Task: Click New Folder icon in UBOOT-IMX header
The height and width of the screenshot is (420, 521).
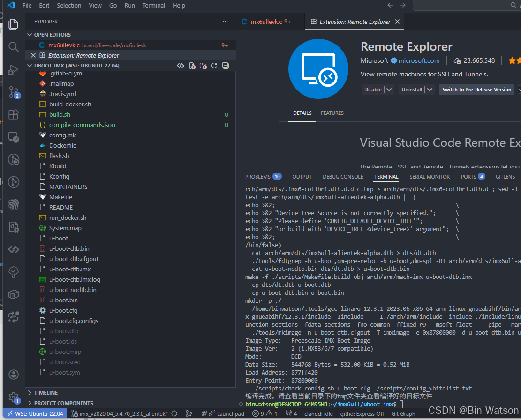Action: [204, 66]
